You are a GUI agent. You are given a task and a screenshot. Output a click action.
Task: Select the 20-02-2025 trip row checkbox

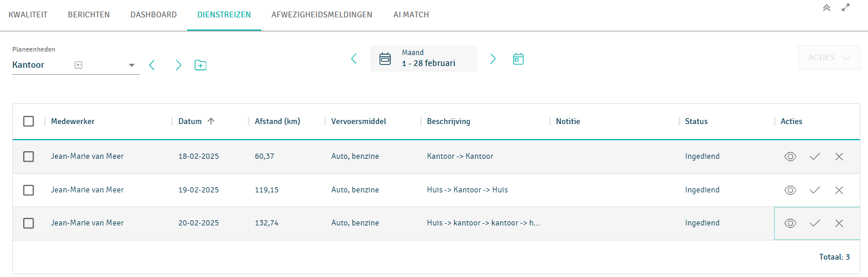pyautogui.click(x=28, y=223)
